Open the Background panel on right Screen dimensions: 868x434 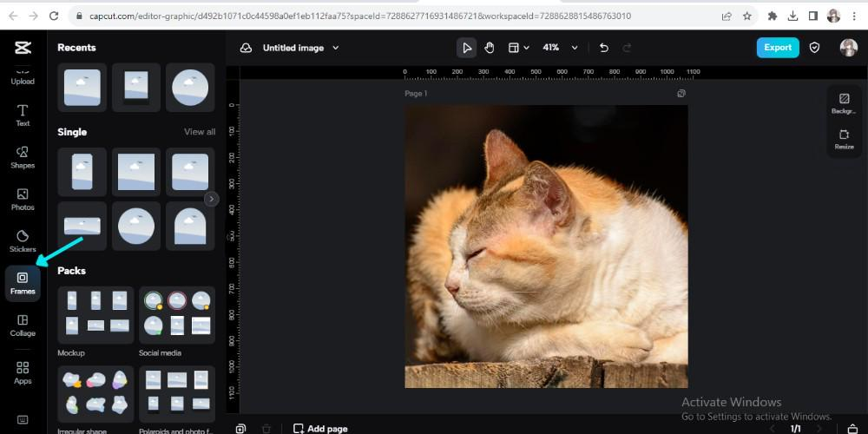[x=844, y=102]
